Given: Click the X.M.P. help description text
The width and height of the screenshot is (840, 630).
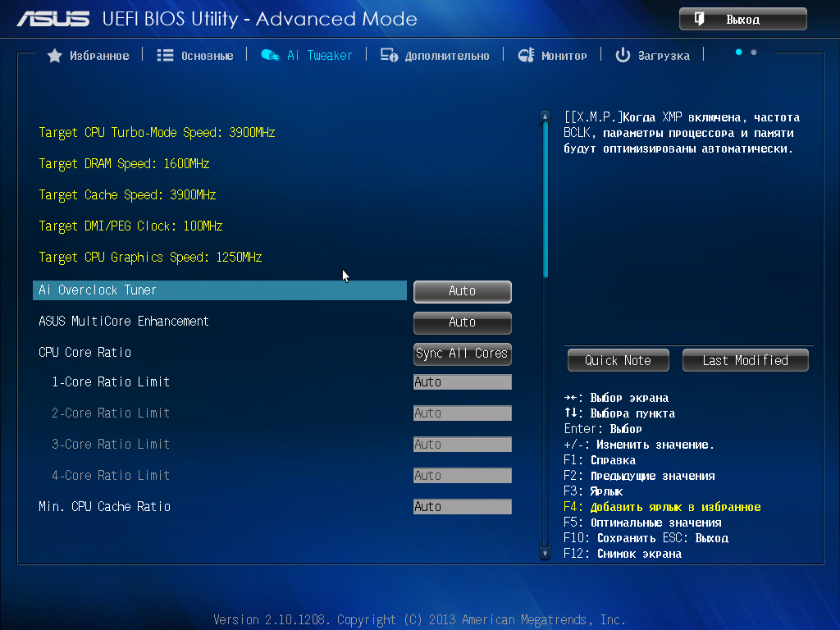Looking at the screenshot, I should (682, 133).
